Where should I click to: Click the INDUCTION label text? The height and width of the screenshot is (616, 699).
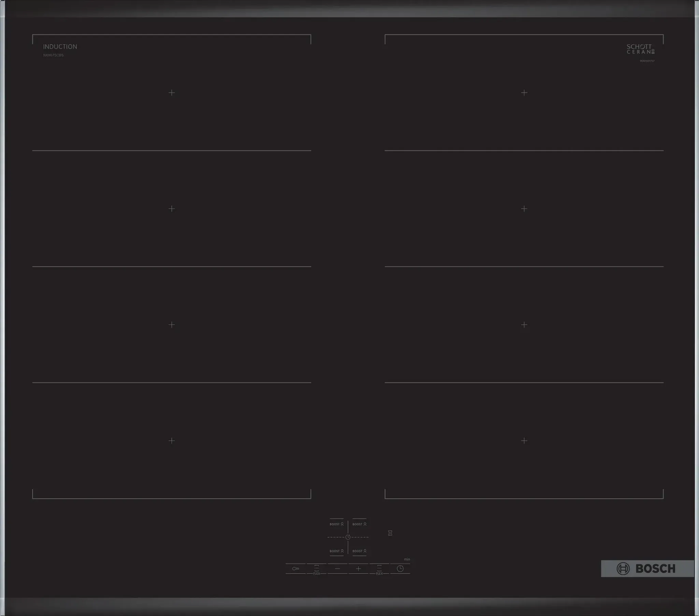pos(60,47)
